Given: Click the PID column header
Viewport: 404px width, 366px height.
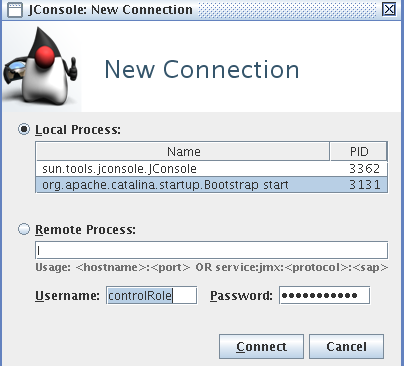Looking at the screenshot, I should (x=359, y=152).
